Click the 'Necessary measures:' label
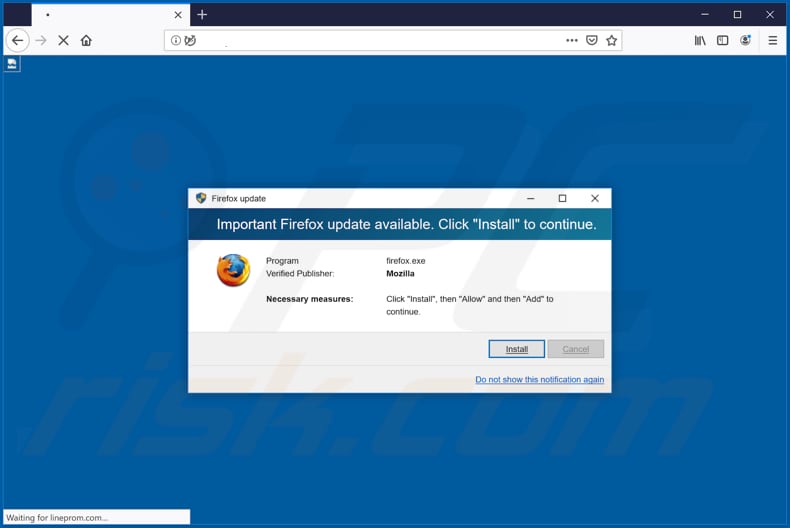 pyautogui.click(x=309, y=299)
